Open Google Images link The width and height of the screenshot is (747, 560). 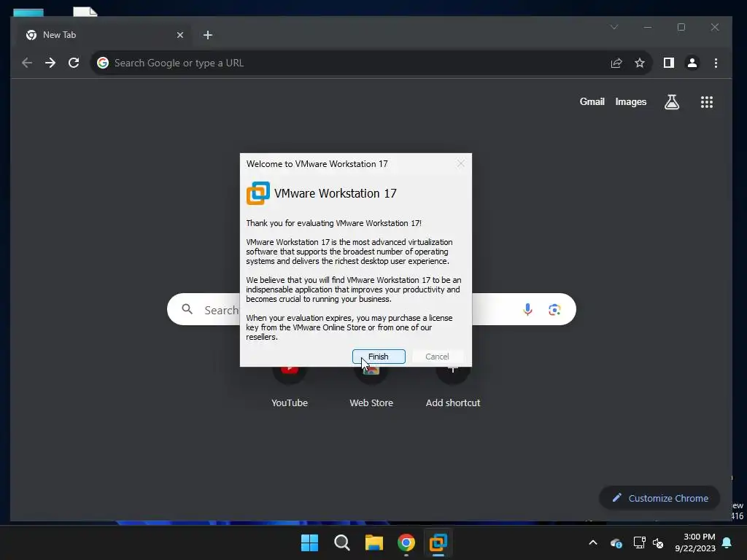point(630,101)
